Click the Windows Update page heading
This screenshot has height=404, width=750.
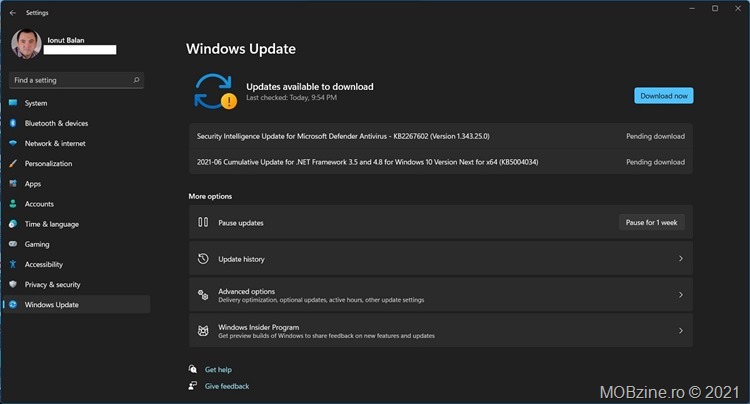[241, 49]
